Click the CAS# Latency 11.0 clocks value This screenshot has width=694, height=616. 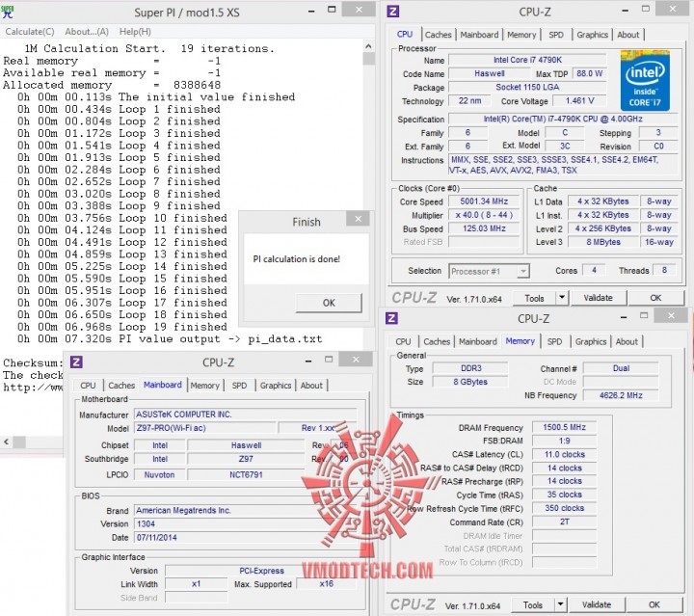coord(564,454)
